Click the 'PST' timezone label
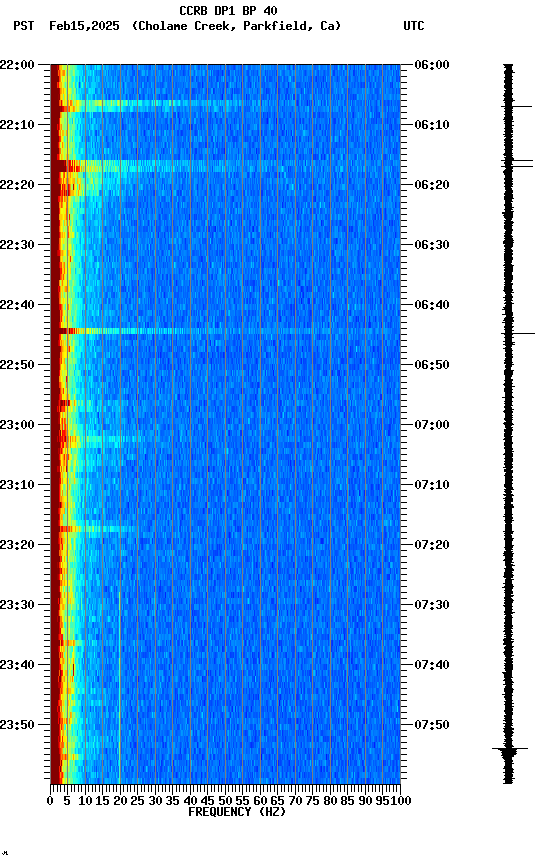The height and width of the screenshot is (864, 552). [24, 26]
